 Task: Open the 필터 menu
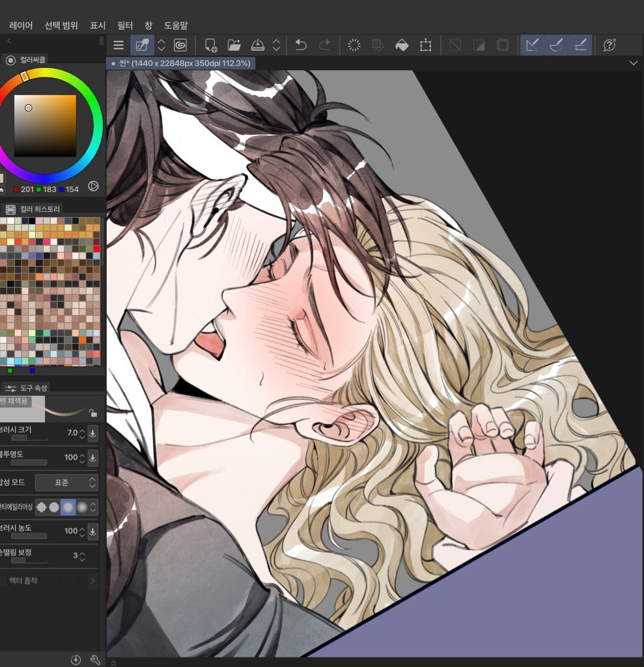[x=124, y=25]
